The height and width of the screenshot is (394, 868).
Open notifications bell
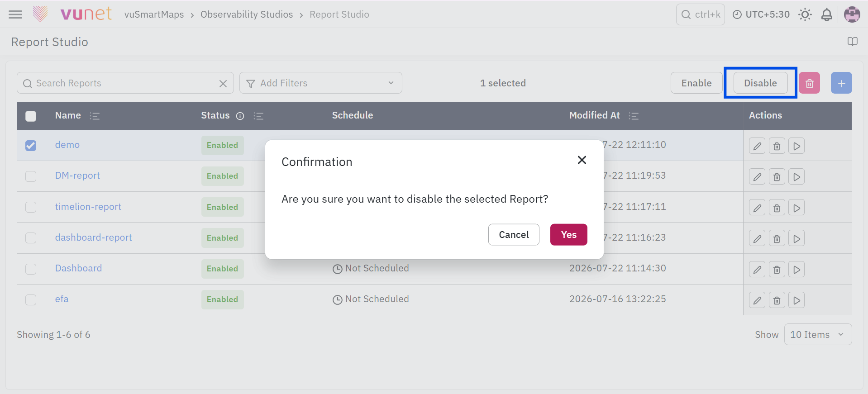pos(827,14)
